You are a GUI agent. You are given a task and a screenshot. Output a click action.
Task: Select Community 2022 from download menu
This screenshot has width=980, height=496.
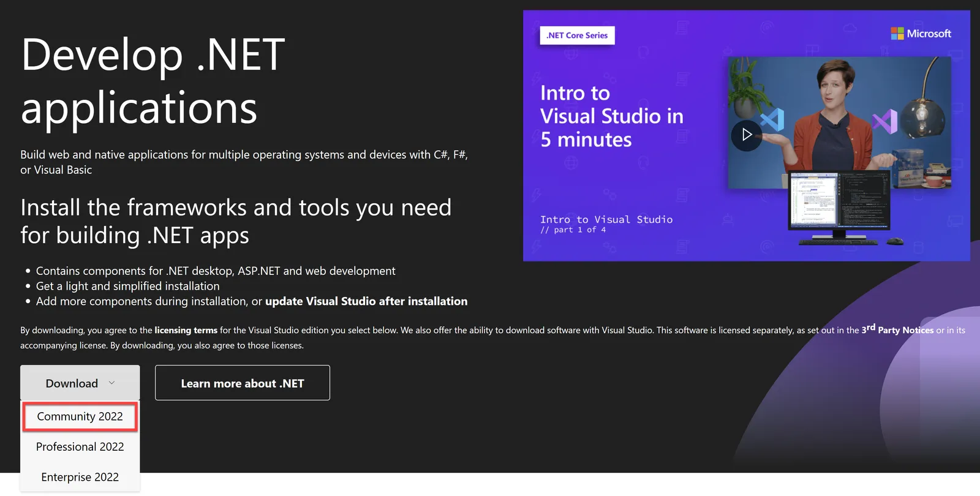click(80, 416)
